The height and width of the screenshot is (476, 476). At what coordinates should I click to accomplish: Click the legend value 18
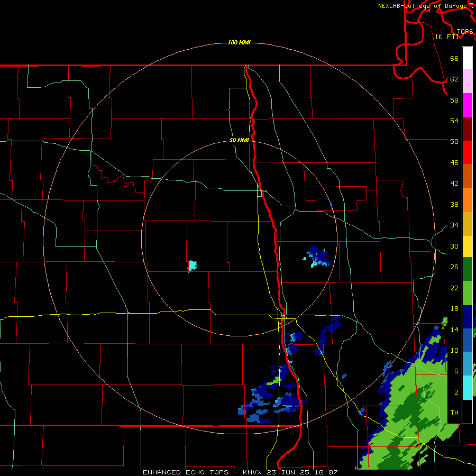click(x=454, y=309)
